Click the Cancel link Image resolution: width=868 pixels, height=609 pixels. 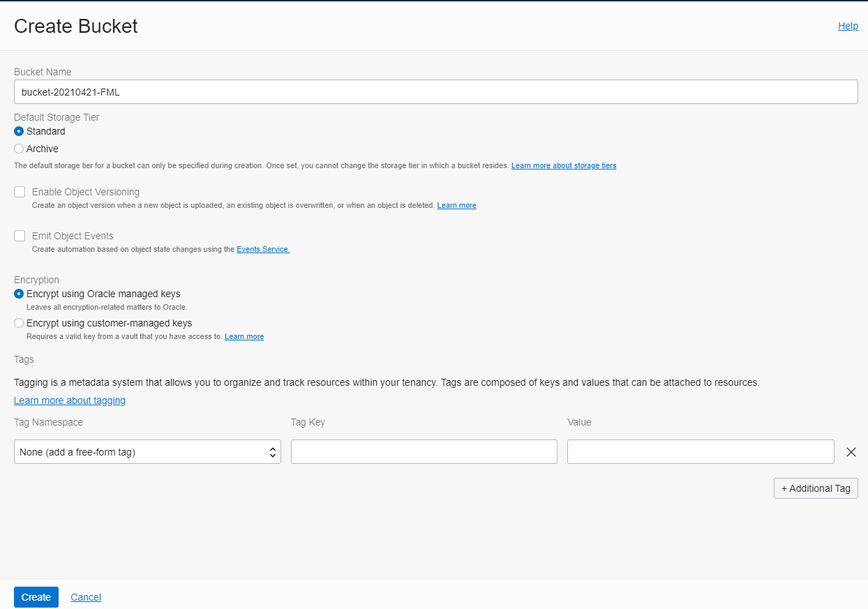[86, 597]
